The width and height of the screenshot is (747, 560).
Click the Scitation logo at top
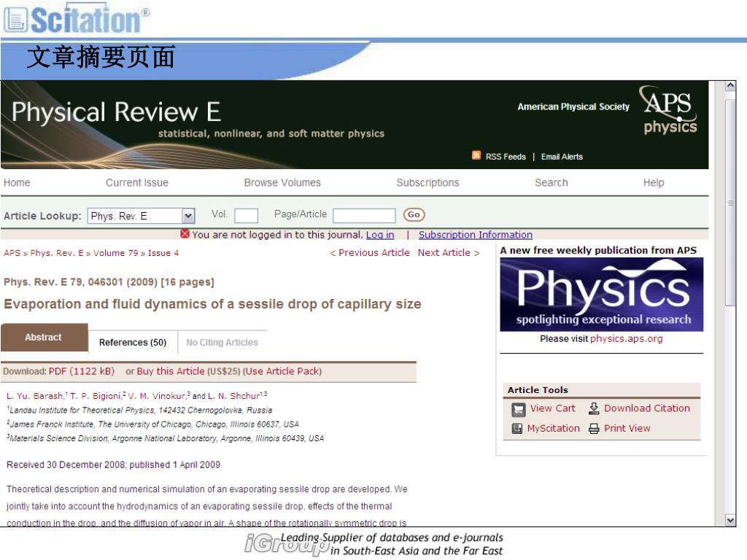76,19
